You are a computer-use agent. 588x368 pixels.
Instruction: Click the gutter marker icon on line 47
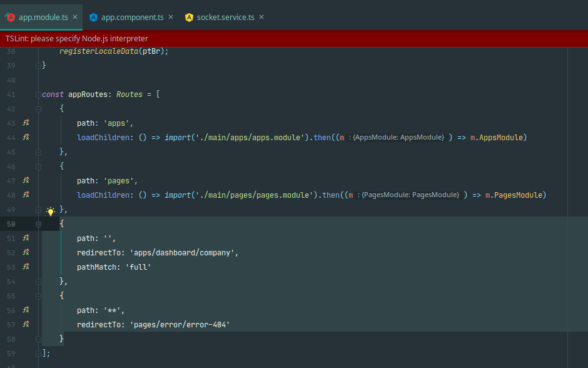click(26, 180)
